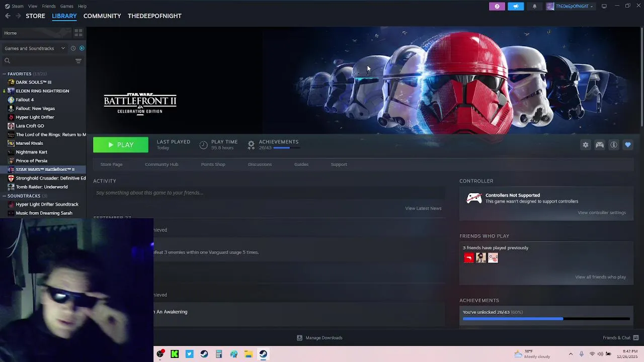The height and width of the screenshot is (362, 644).
Task: Open calculator icon in Windows taskbar
Action: click(219, 354)
